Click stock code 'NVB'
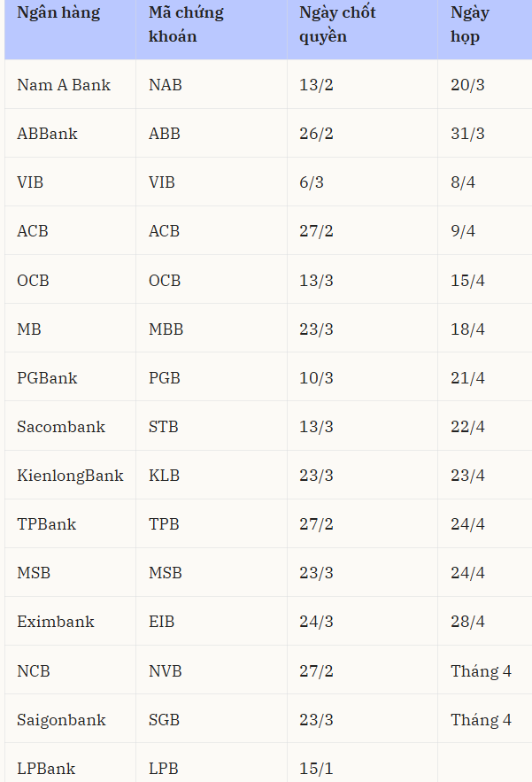 click(x=166, y=671)
